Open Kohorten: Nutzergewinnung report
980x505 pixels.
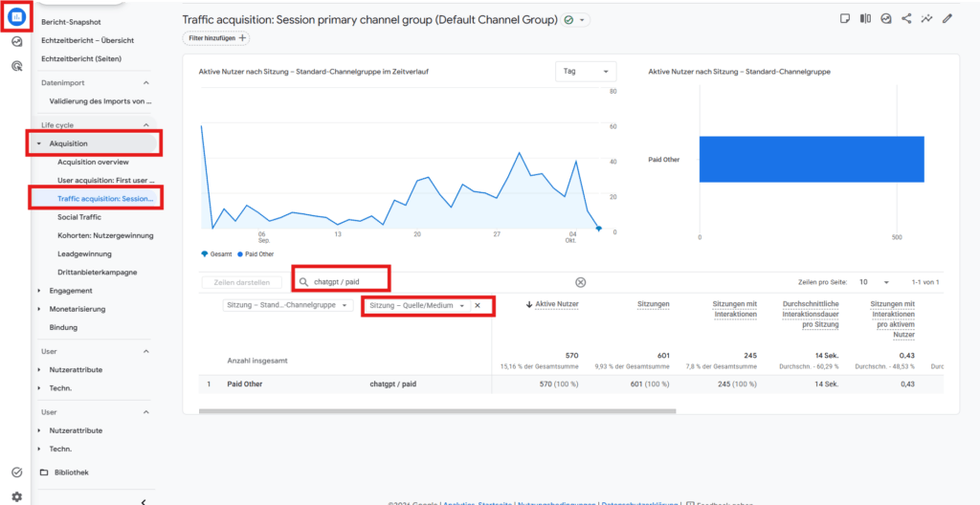pos(105,235)
